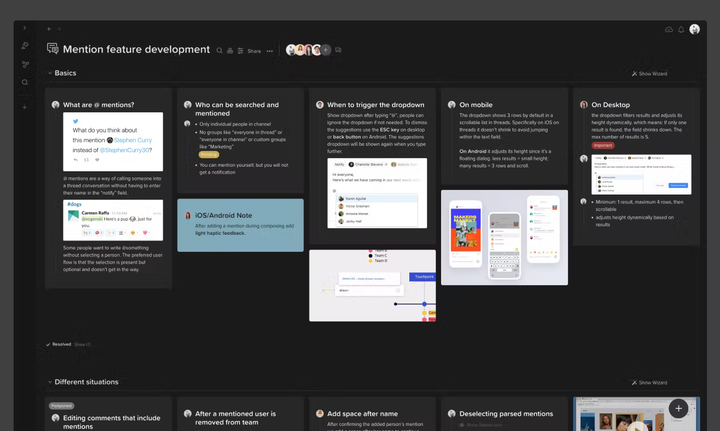The image size is (720, 431).
Task: Click author avatar on iOS/Android Note
Action: click(187, 215)
